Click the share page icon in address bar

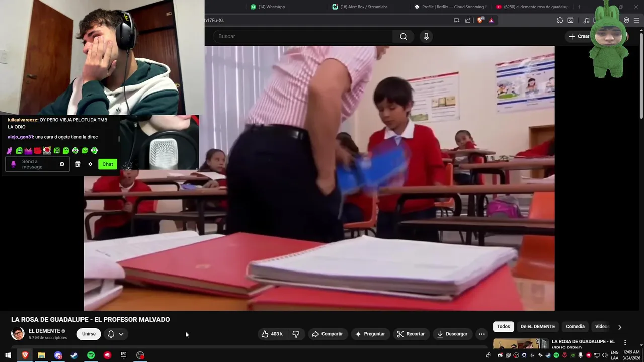[468, 20]
